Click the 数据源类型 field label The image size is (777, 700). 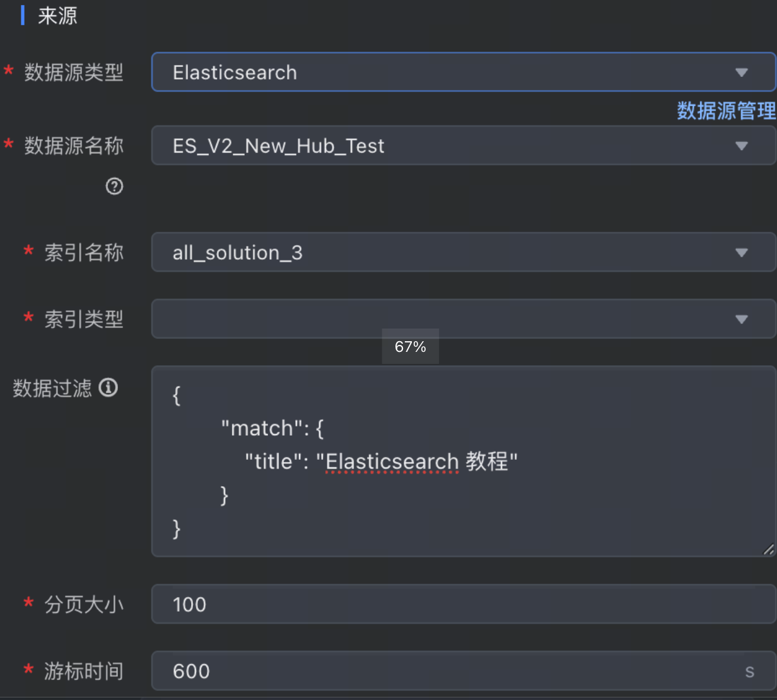tap(74, 73)
